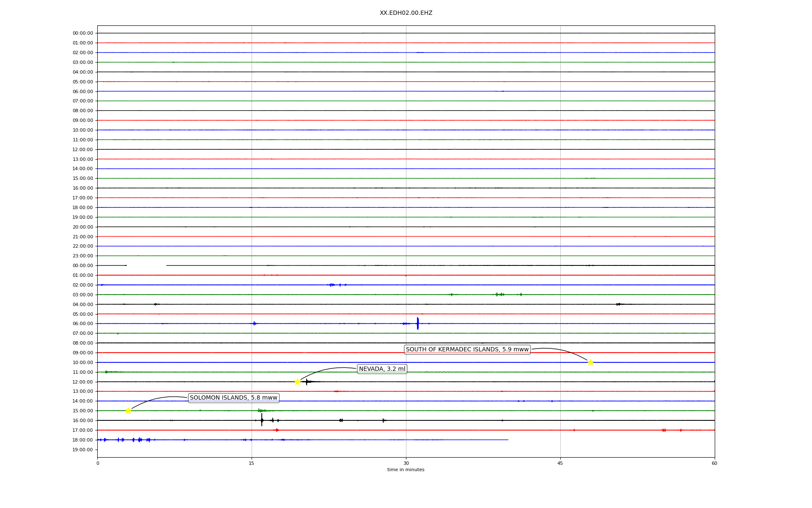
Task: Click the Nevada yellow star marker
Action: (x=297, y=382)
